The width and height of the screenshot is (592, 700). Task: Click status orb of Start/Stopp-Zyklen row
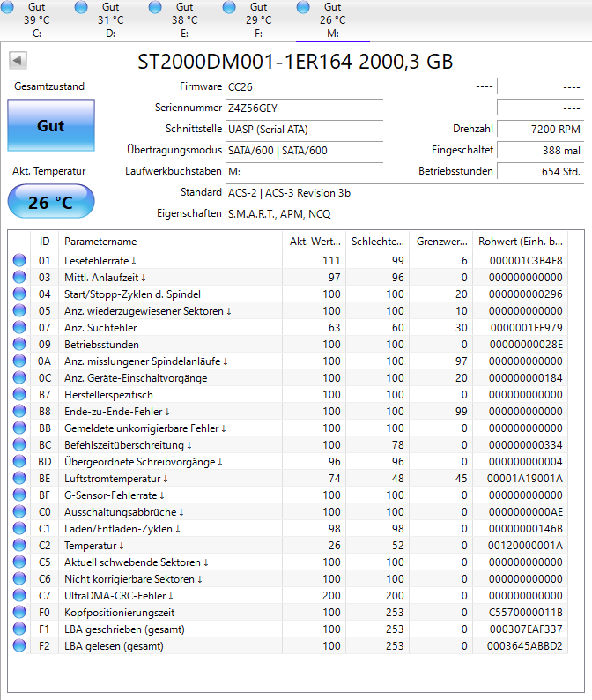coord(19,294)
